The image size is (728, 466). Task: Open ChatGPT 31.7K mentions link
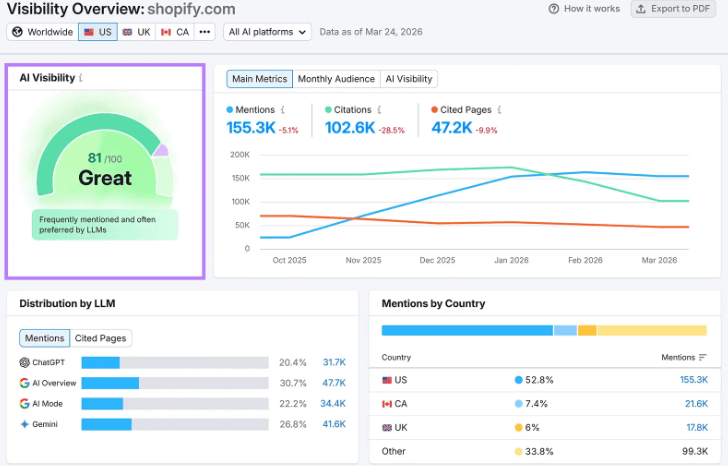tap(334, 362)
